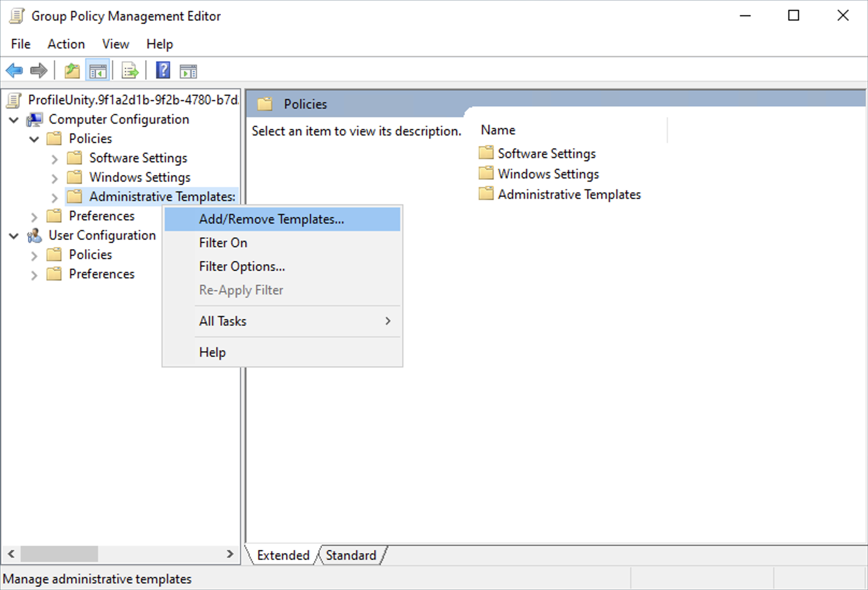Click the tree pane horizontal scrollbar right arrow
This screenshot has width=868, height=590.
point(230,553)
